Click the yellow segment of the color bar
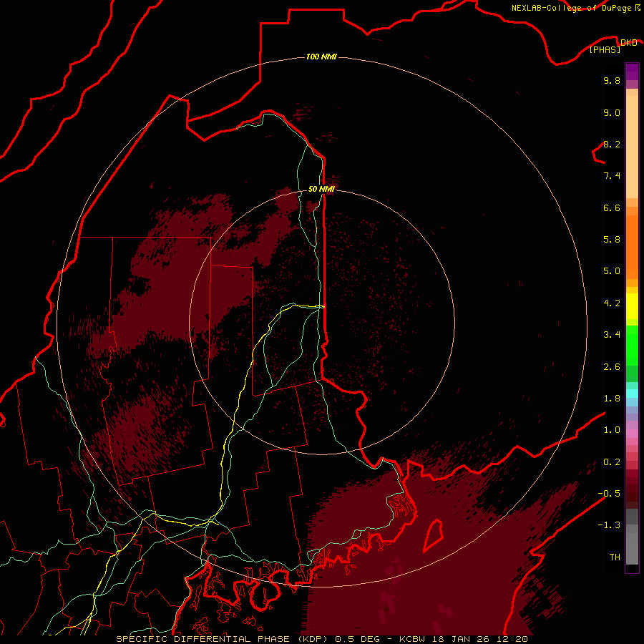644x644 pixels. tap(632, 306)
